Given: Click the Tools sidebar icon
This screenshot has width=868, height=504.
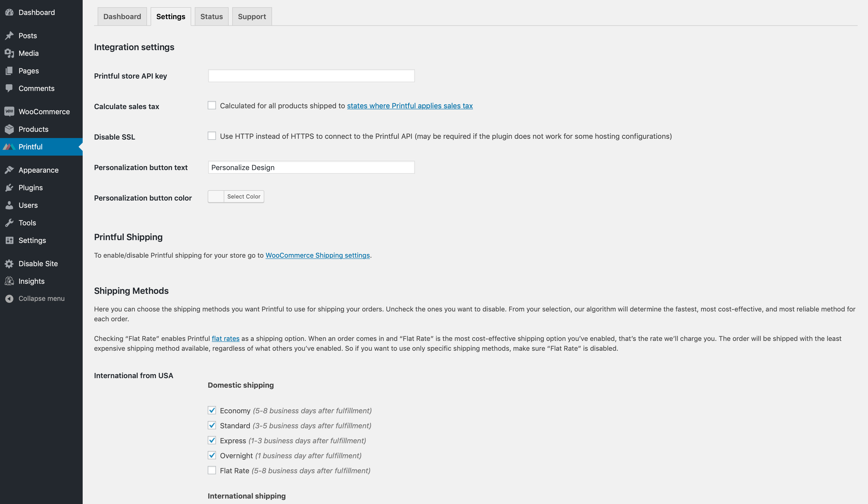Looking at the screenshot, I should [x=9, y=223].
